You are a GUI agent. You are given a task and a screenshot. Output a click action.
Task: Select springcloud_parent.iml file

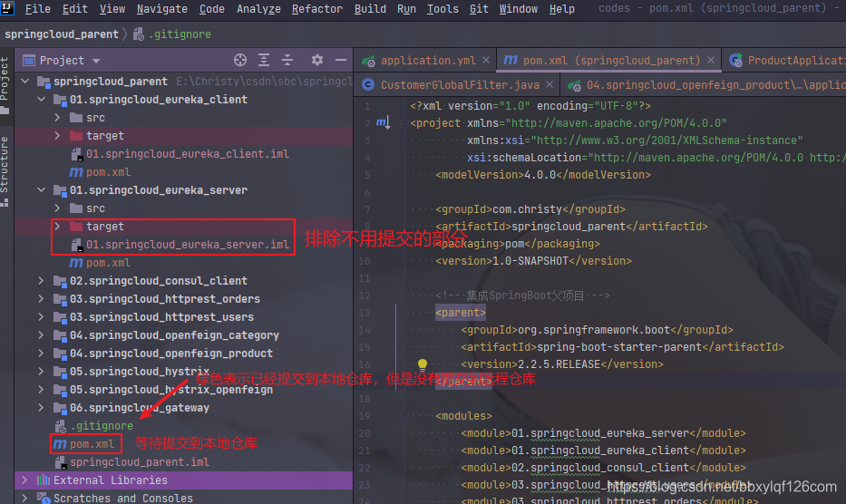coord(132,462)
